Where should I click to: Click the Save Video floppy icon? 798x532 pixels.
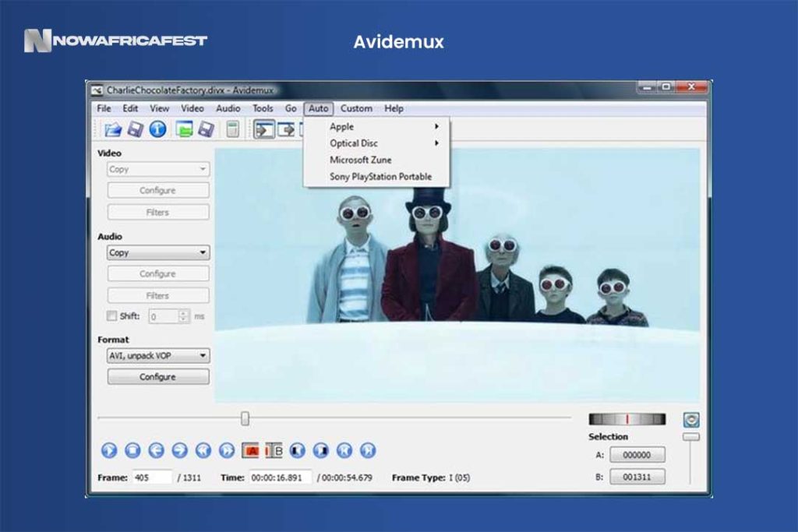(x=136, y=130)
